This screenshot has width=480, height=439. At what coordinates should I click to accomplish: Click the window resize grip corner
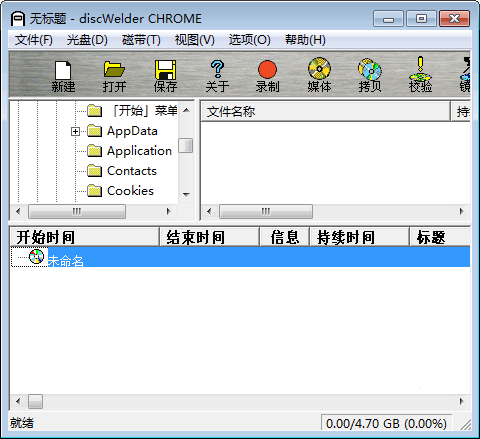pyautogui.click(x=465, y=425)
